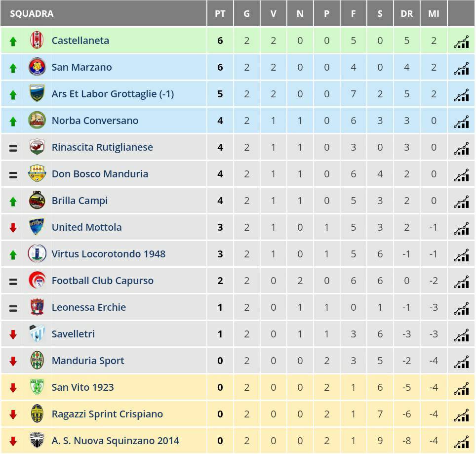The width and height of the screenshot is (476, 454).
Task: Sort table by PT column header
Action: (x=220, y=14)
